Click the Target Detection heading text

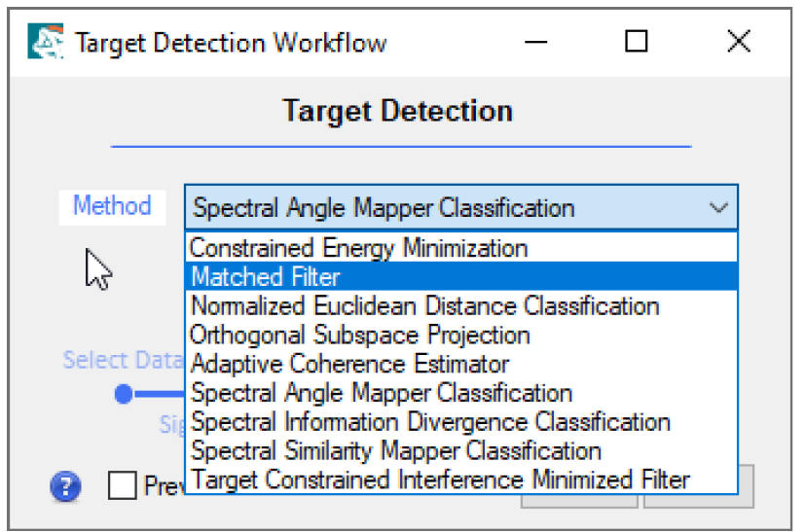click(x=397, y=111)
